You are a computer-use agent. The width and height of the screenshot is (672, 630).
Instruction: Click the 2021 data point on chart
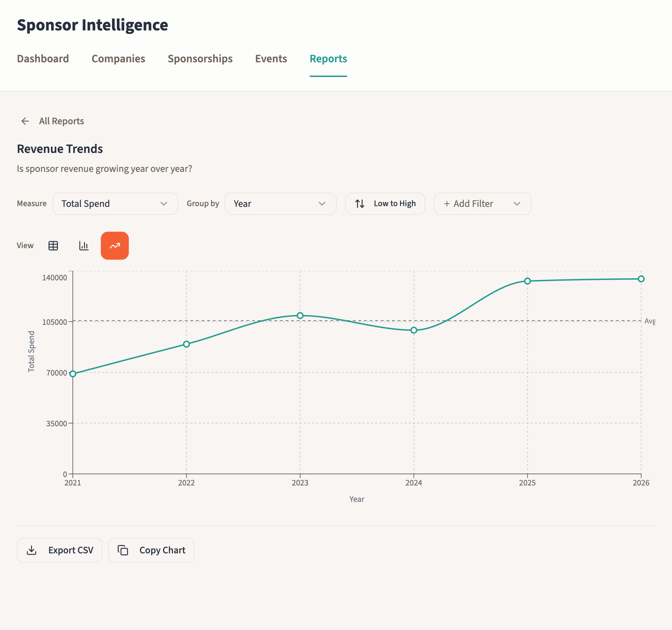click(73, 374)
